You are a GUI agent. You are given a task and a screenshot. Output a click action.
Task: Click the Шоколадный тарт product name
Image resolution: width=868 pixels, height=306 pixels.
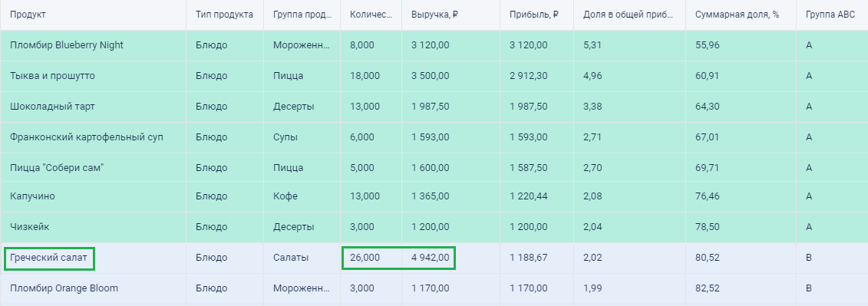pos(52,107)
